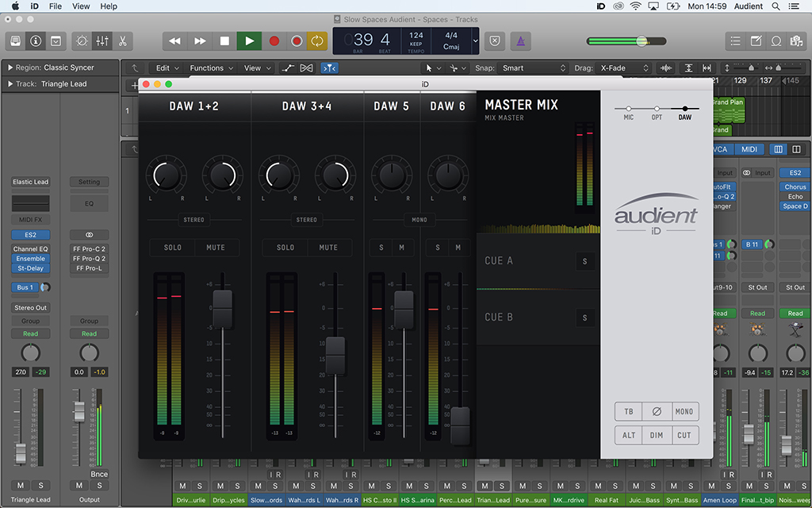Screen dimensions: 812x508
Task: Toggle MONO in the monitor controls
Action: [684, 412]
